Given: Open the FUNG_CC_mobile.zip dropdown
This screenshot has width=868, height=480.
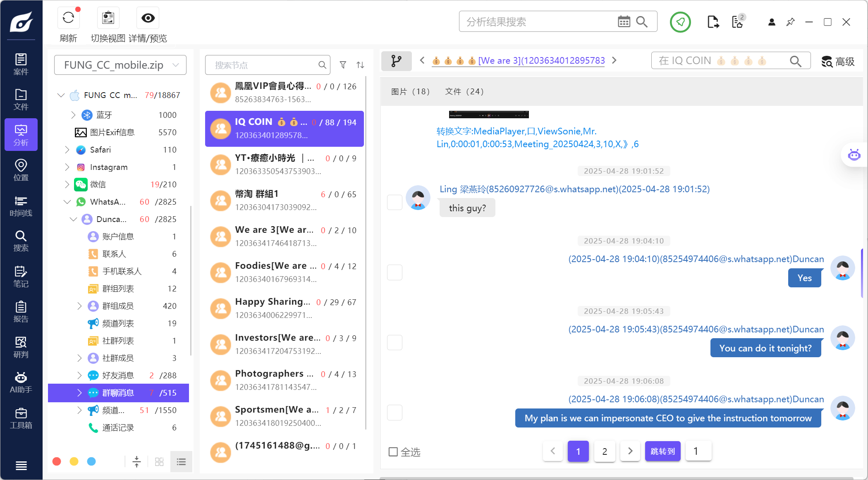Looking at the screenshot, I should point(120,65).
